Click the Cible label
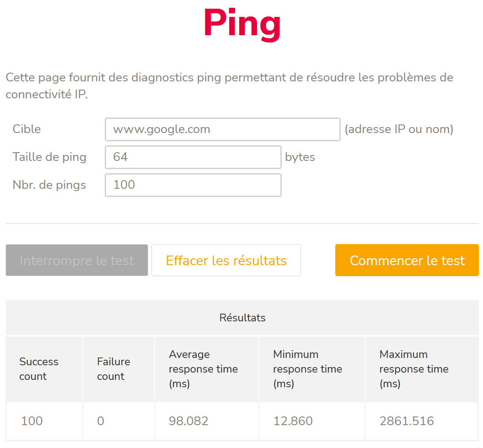The height and width of the screenshot is (448, 483). coord(27,129)
